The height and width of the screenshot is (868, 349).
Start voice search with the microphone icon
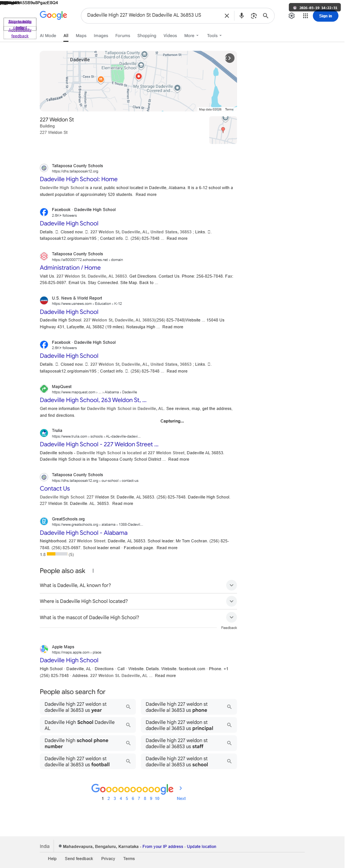[242, 16]
